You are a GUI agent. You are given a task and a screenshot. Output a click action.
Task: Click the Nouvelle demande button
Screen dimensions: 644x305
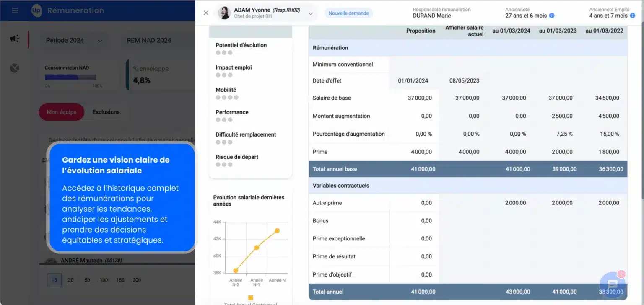tap(348, 13)
